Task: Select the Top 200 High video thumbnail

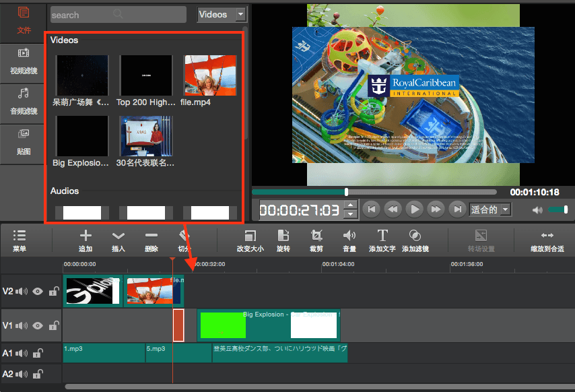Action: coord(146,75)
